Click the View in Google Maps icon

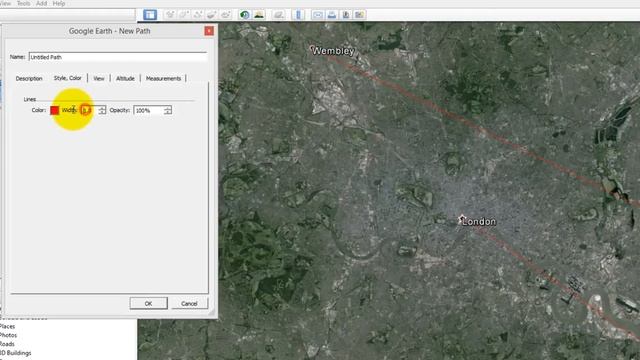(x=360, y=15)
